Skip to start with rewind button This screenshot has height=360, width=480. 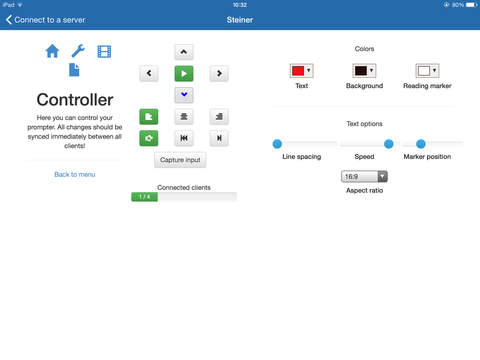click(184, 138)
